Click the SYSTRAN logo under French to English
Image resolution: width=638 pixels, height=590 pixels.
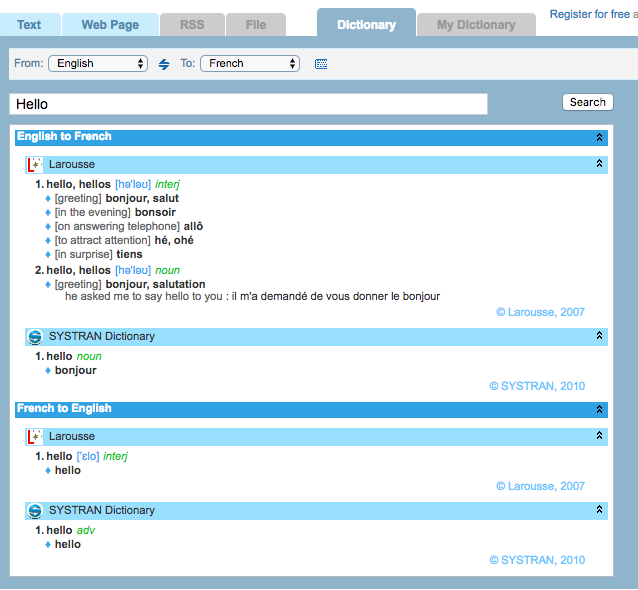tap(34, 511)
